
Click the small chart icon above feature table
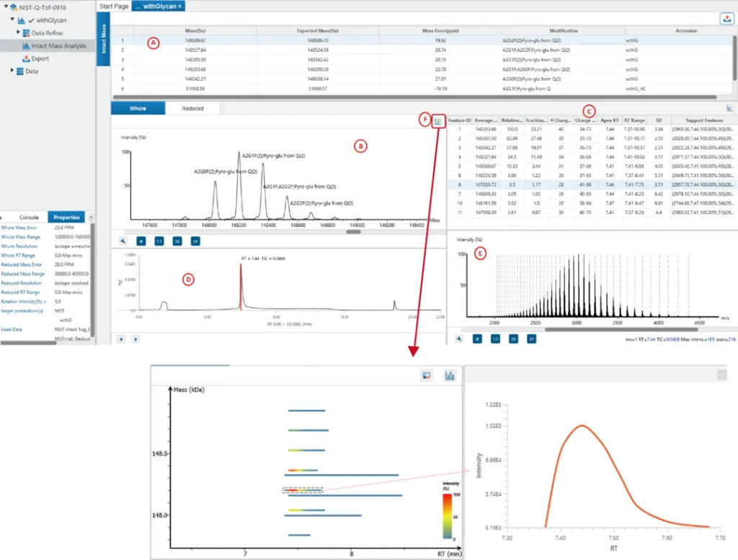coord(729,108)
